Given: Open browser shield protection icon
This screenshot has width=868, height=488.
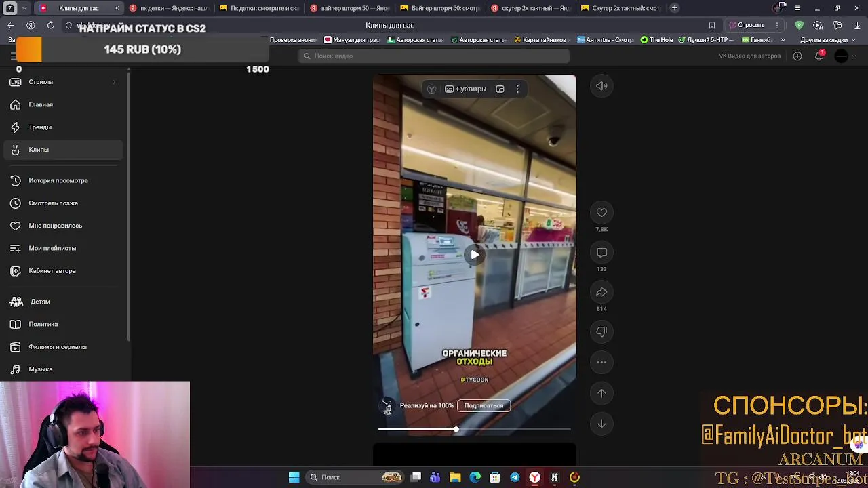Looking at the screenshot, I should [799, 25].
